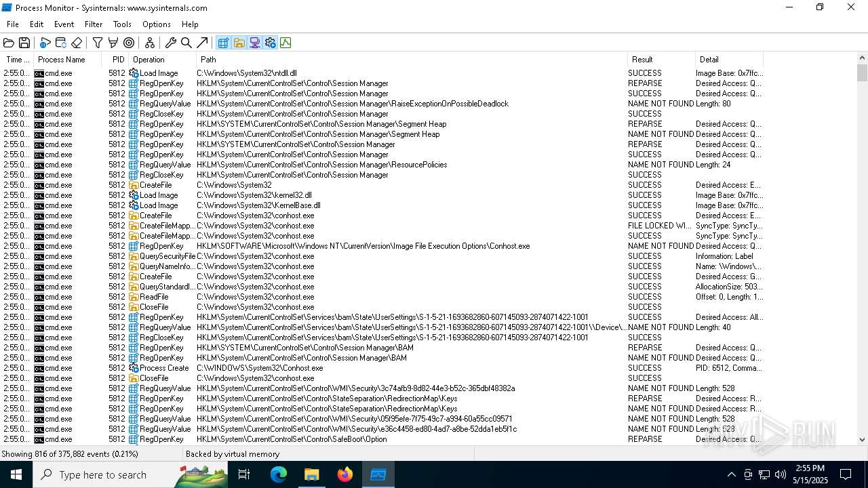Toggle the Autoscroll toolbar icon
Screen dimensions: 868x488
pyautogui.click(x=61, y=43)
